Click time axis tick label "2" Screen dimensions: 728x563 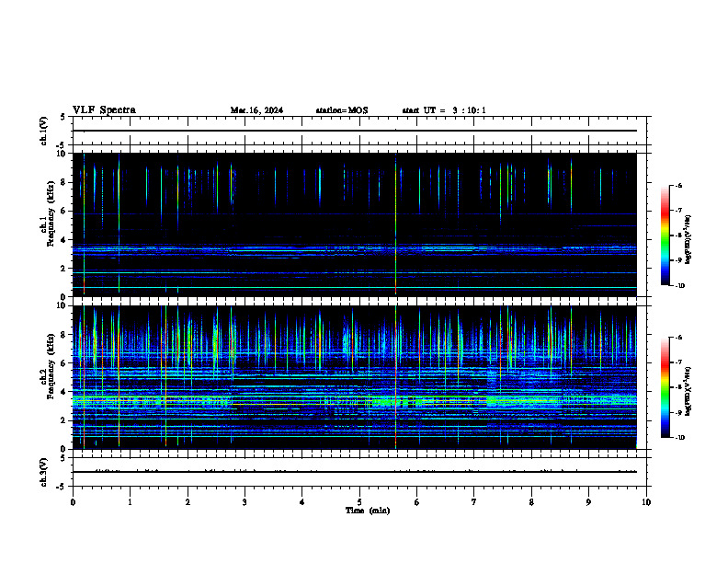(188, 502)
